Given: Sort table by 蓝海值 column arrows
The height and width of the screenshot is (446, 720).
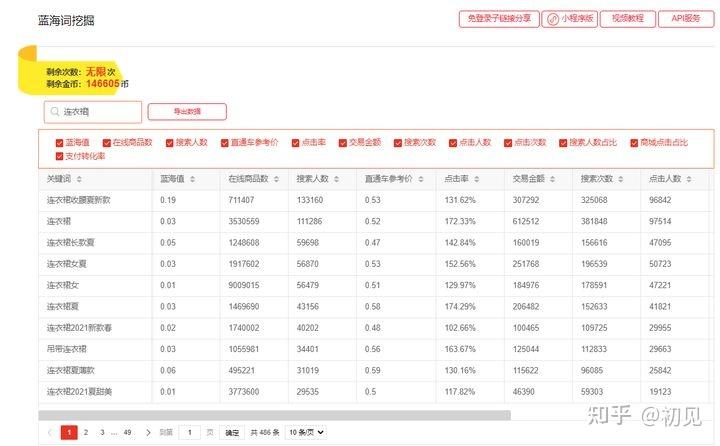Looking at the screenshot, I should [x=192, y=179].
